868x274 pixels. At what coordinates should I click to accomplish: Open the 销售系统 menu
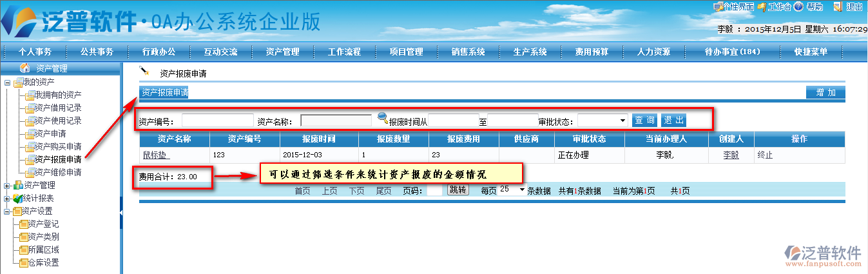coord(468,52)
